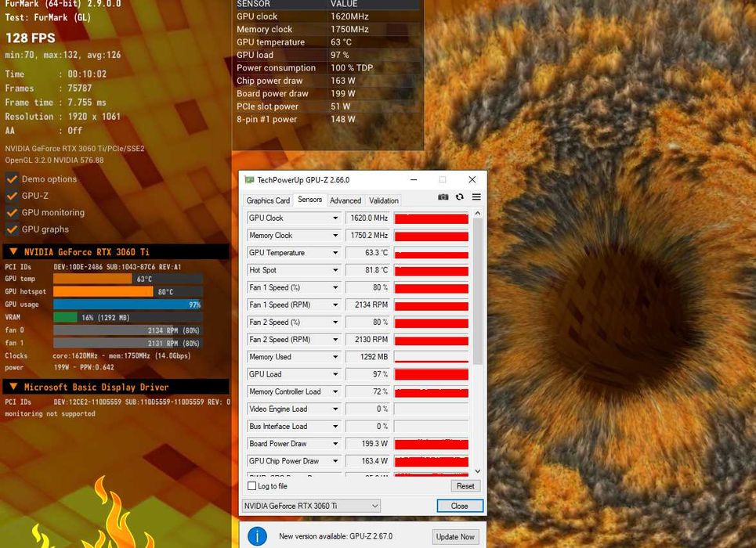Image resolution: width=756 pixels, height=548 pixels.
Task: Click the Board power draw row in overlay
Action: [327, 93]
